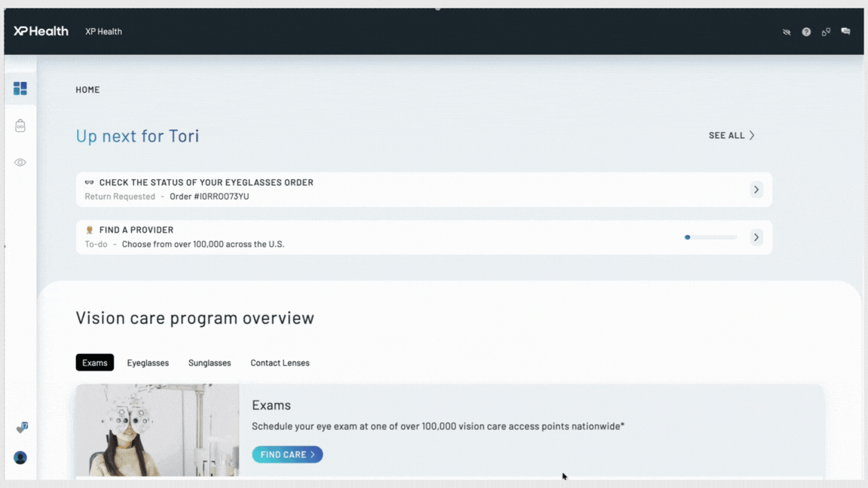Image resolution: width=868 pixels, height=488 pixels.
Task: Click 'Vision care program overview' heading
Action: click(x=195, y=318)
